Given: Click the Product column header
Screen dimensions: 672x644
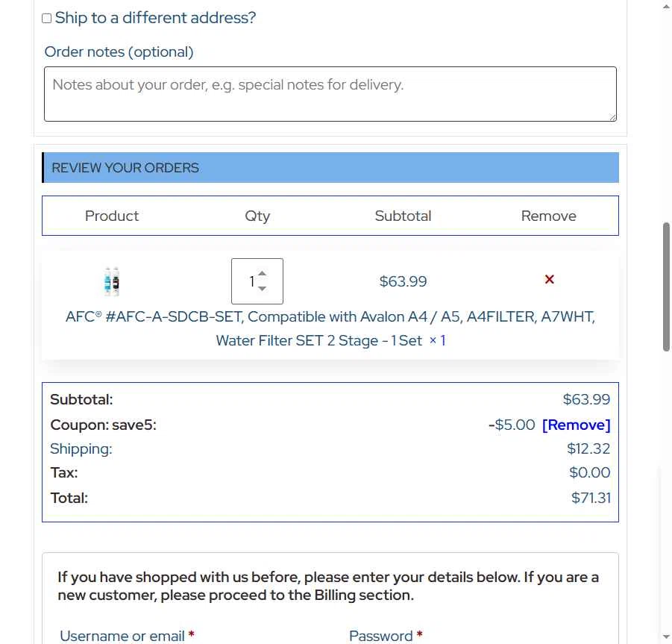Looking at the screenshot, I should [112, 216].
